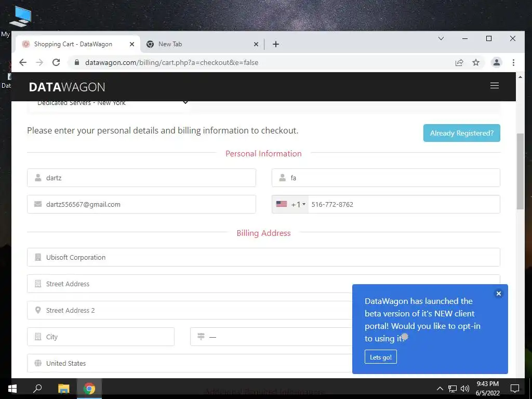Expand Dedicated Servers - New York dropdown
Viewport: 532px width, 399px height.
click(109, 103)
